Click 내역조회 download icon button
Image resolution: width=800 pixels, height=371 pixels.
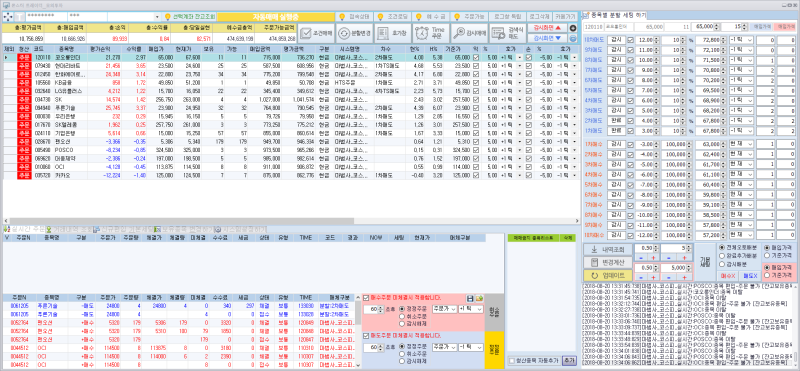(607, 250)
